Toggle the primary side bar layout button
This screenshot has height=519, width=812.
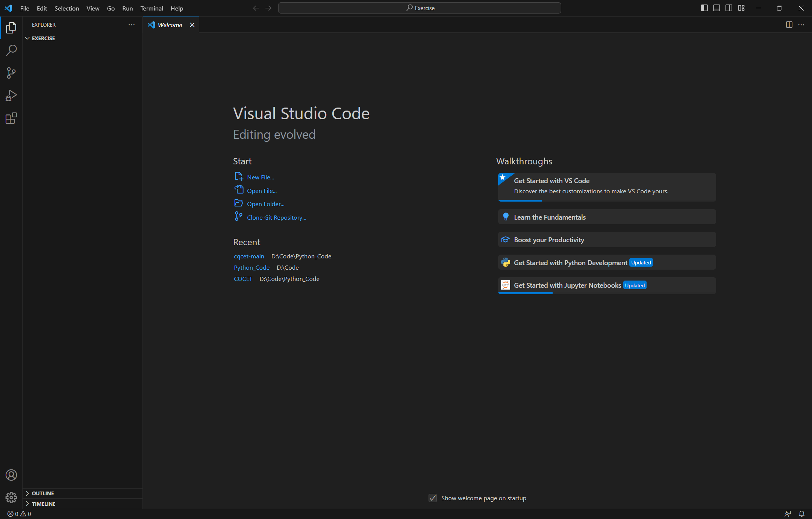704,8
